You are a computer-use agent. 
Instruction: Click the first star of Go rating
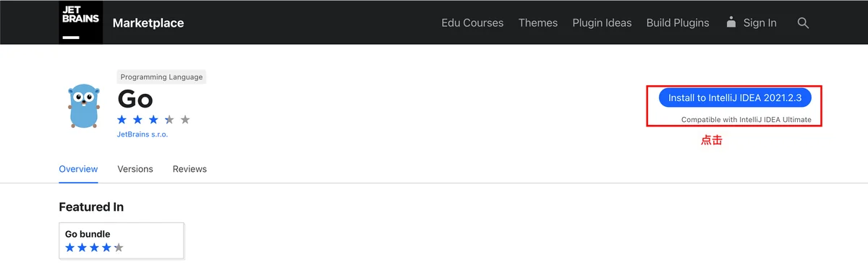pyautogui.click(x=122, y=120)
